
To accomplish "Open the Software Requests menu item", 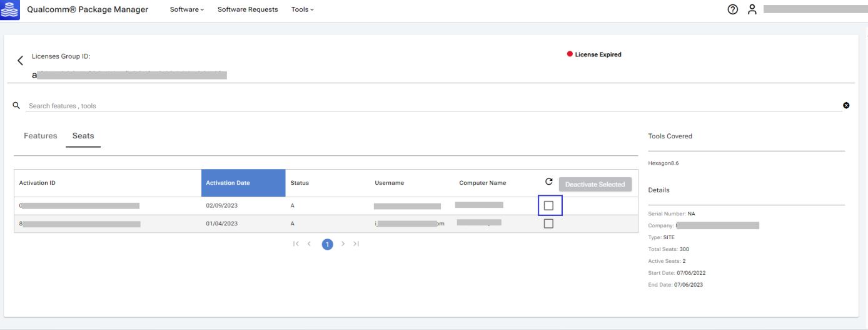I will [248, 9].
